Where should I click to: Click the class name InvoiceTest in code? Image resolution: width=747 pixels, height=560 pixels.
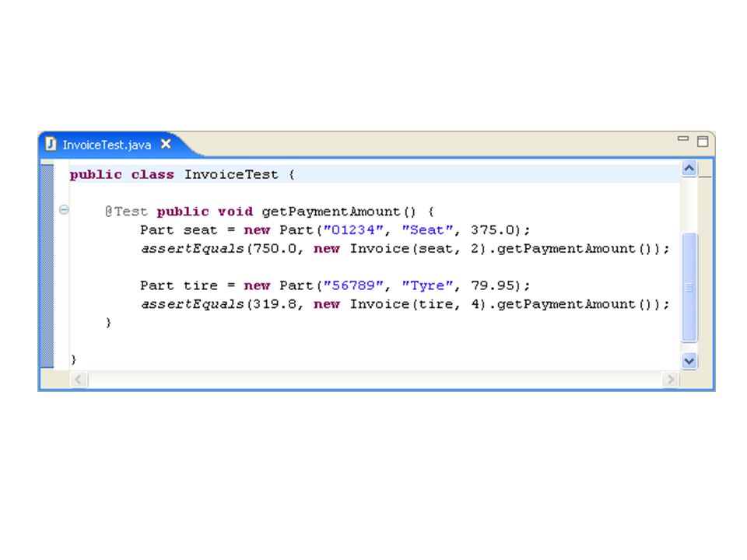coord(231,175)
